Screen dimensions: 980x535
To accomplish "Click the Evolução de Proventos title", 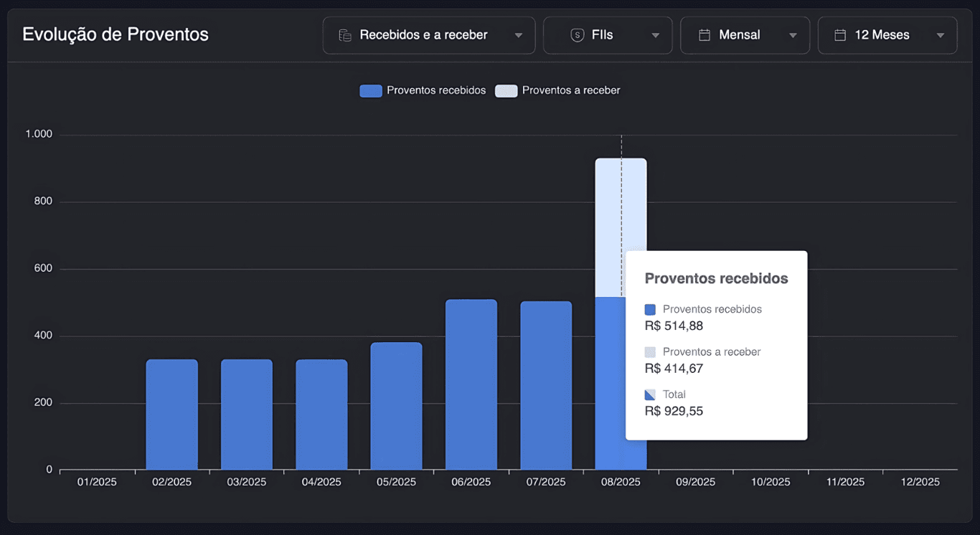I will click(116, 34).
